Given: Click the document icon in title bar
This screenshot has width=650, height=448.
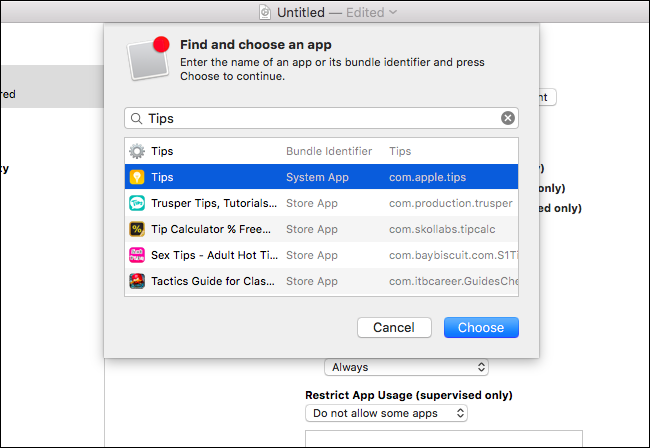Looking at the screenshot, I should click(264, 12).
